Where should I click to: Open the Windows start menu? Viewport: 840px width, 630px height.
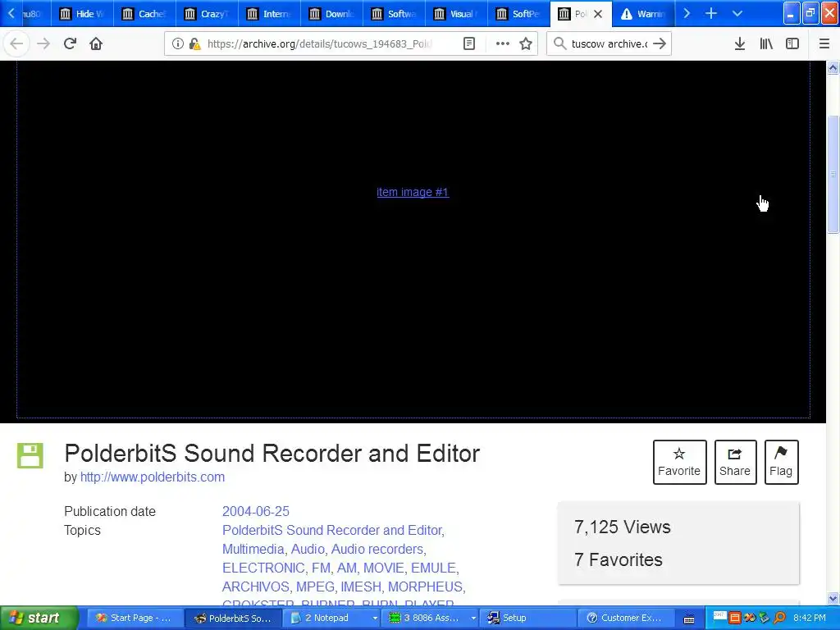(x=39, y=618)
